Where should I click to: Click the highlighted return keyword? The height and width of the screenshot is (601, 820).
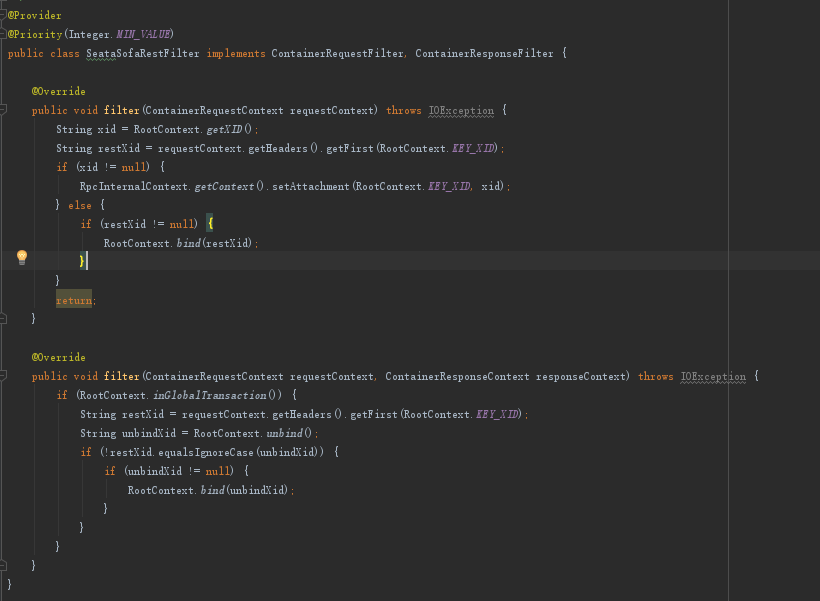[74, 300]
